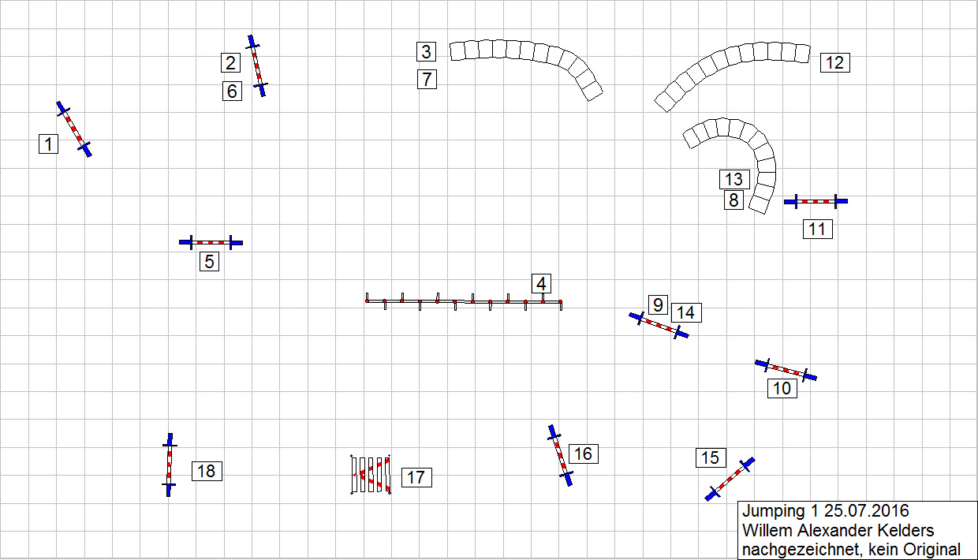This screenshot has width=978, height=560.
Task: Click the long jump obstacle numbered 17
Action: click(x=371, y=475)
